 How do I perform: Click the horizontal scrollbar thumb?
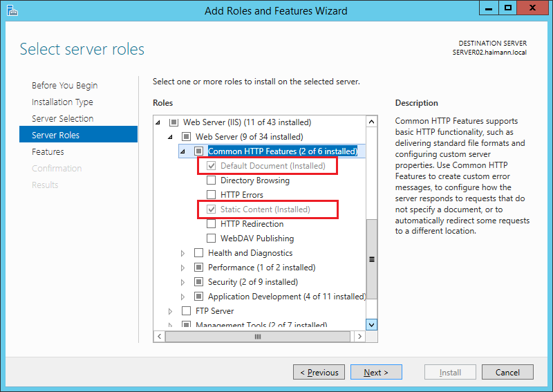(x=258, y=337)
